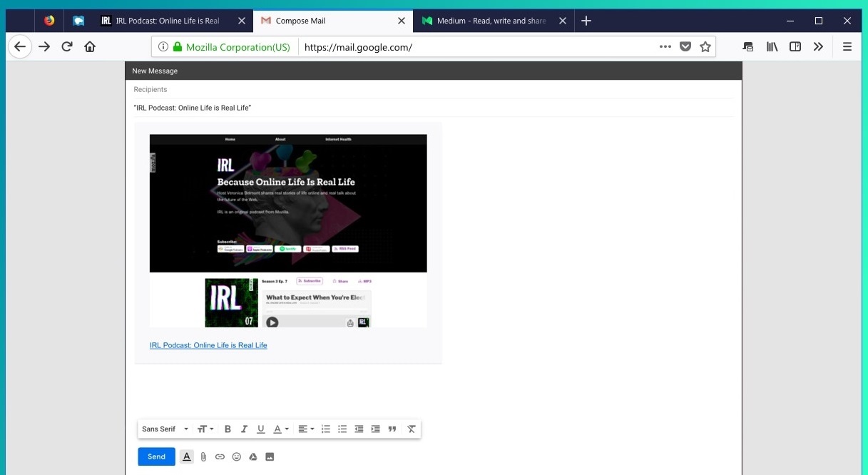
Task: Toggle bold formatting in compose toolbar
Action: point(228,429)
